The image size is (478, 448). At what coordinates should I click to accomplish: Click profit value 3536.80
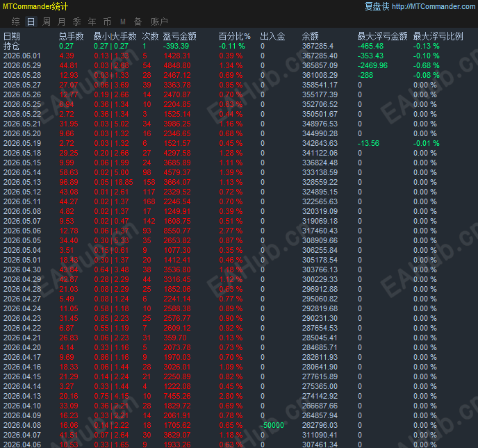[x=177, y=270]
